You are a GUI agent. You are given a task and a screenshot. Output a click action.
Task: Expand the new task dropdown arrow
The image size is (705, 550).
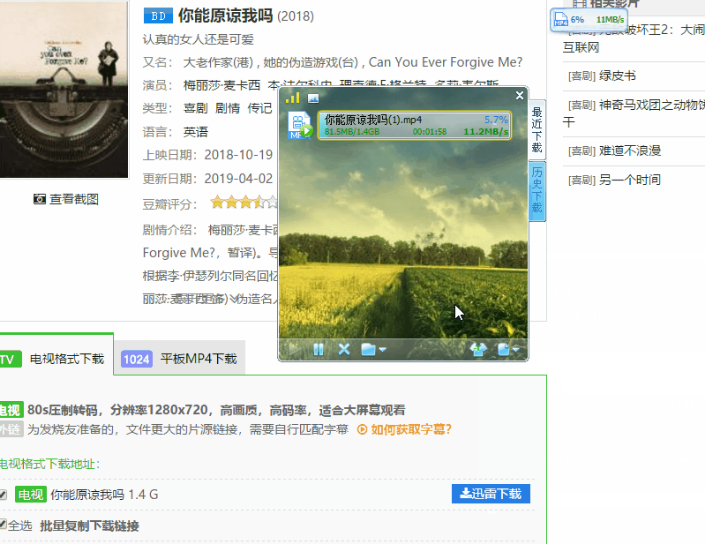tap(516, 349)
